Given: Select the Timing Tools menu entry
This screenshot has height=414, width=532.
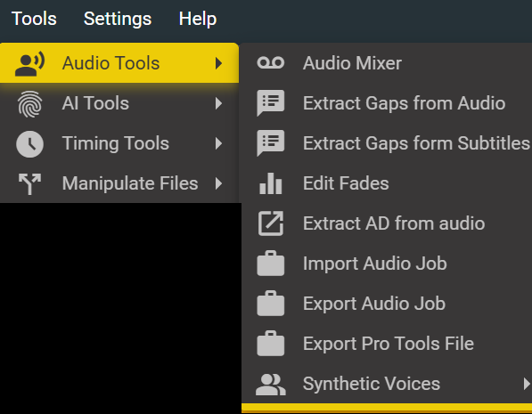Looking at the screenshot, I should coord(119,143).
